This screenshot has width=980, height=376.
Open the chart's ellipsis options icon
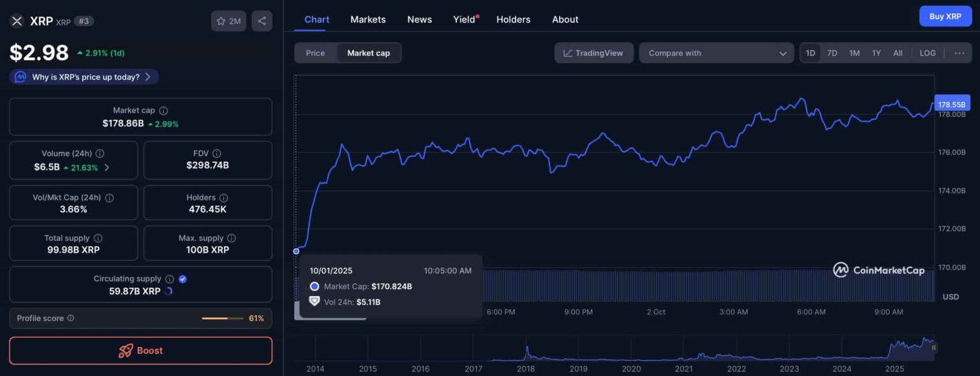(x=959, y=53)
